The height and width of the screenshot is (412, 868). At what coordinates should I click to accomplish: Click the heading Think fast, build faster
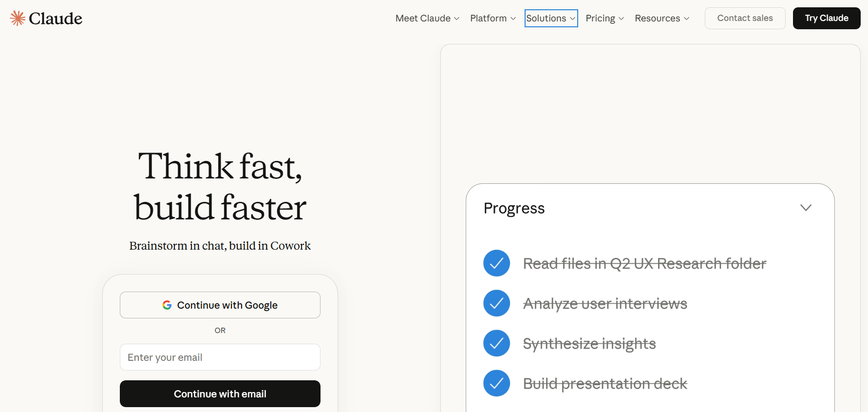coord(220,187)
